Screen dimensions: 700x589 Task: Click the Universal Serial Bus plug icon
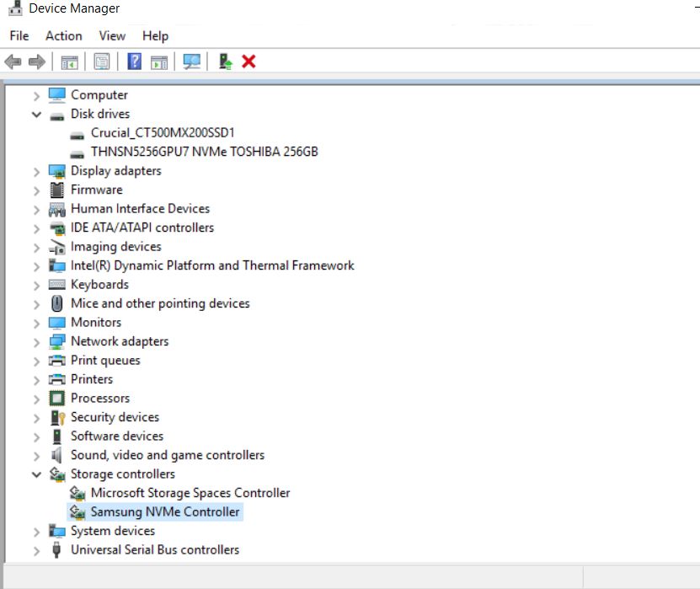pyautogui.click(x=56, y=549)
